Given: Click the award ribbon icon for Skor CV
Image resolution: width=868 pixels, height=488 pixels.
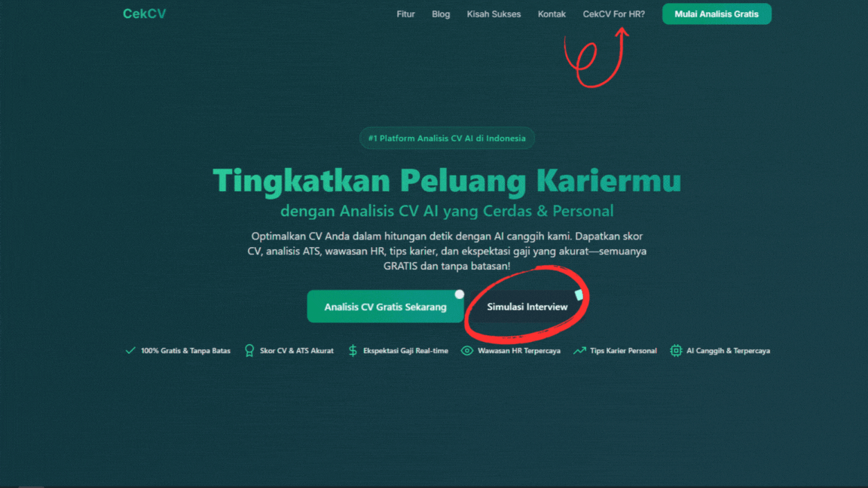Looking at the screenshot, I should coord(249,351).
